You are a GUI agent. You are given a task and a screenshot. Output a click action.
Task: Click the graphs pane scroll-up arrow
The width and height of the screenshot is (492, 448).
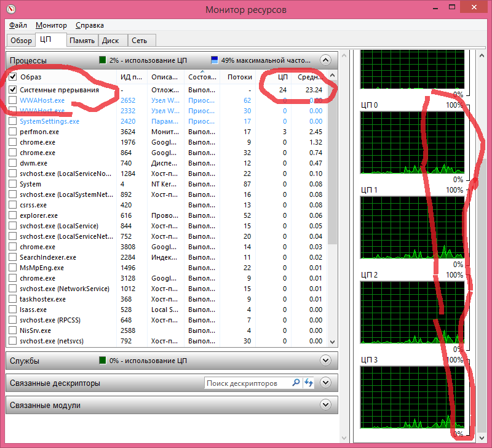pos(482,55)
